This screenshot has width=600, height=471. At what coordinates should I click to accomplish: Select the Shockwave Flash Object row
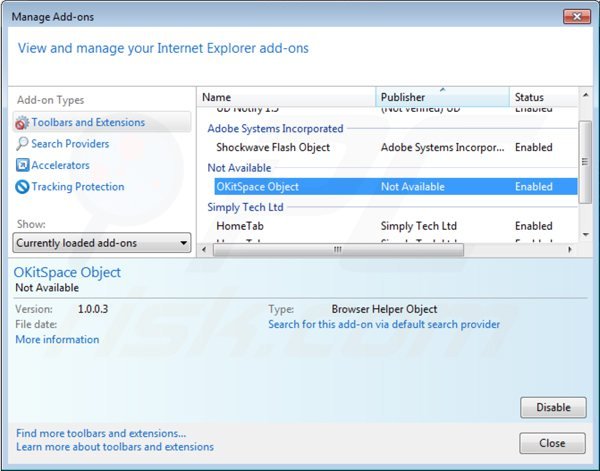(396, 147)
